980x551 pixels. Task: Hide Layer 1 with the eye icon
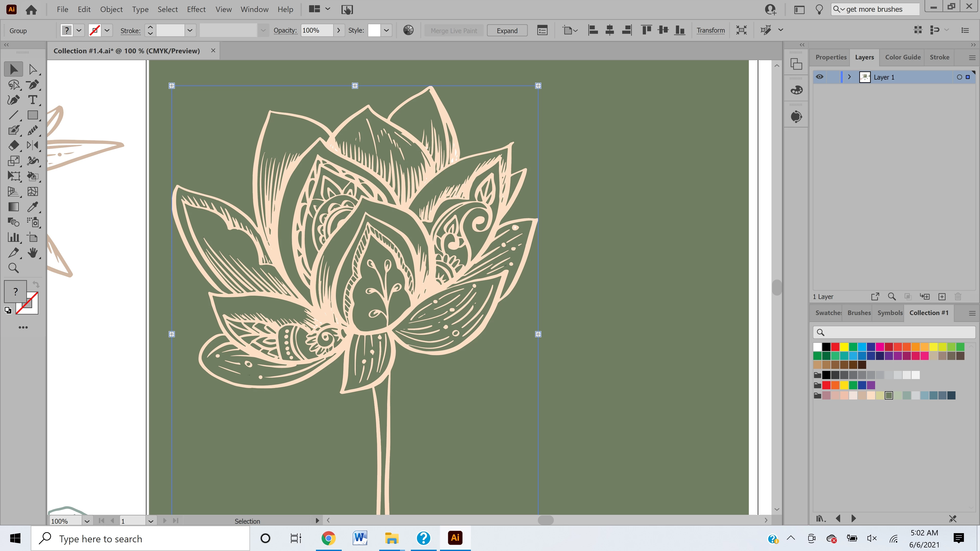(819, 77)
